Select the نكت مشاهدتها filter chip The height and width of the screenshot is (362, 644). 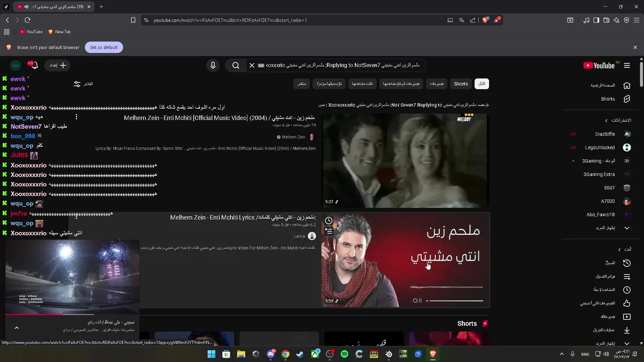[362, 84]
